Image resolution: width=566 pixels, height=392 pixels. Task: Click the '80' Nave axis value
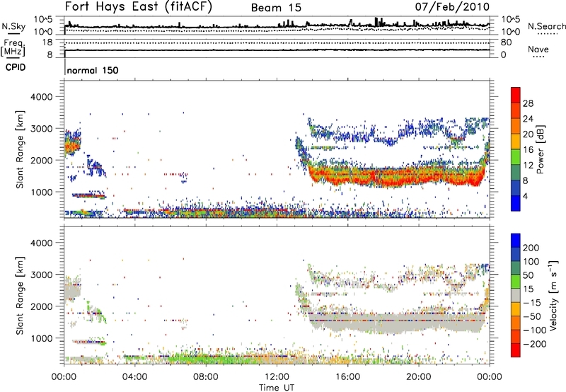(x=506, y=42)
